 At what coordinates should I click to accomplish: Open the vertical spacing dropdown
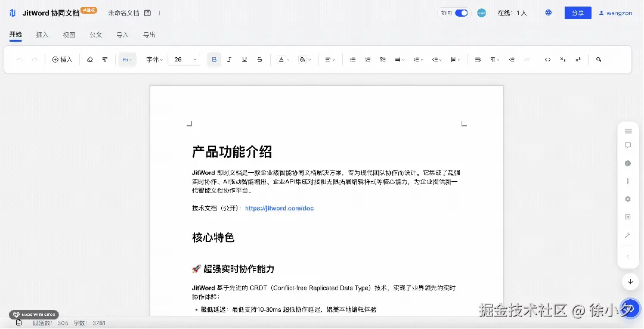[x=455, y=60]
